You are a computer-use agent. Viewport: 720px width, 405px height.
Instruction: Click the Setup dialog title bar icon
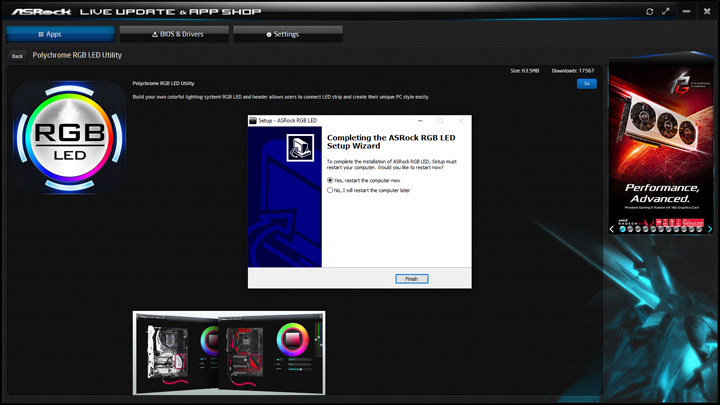pos(253,120)
